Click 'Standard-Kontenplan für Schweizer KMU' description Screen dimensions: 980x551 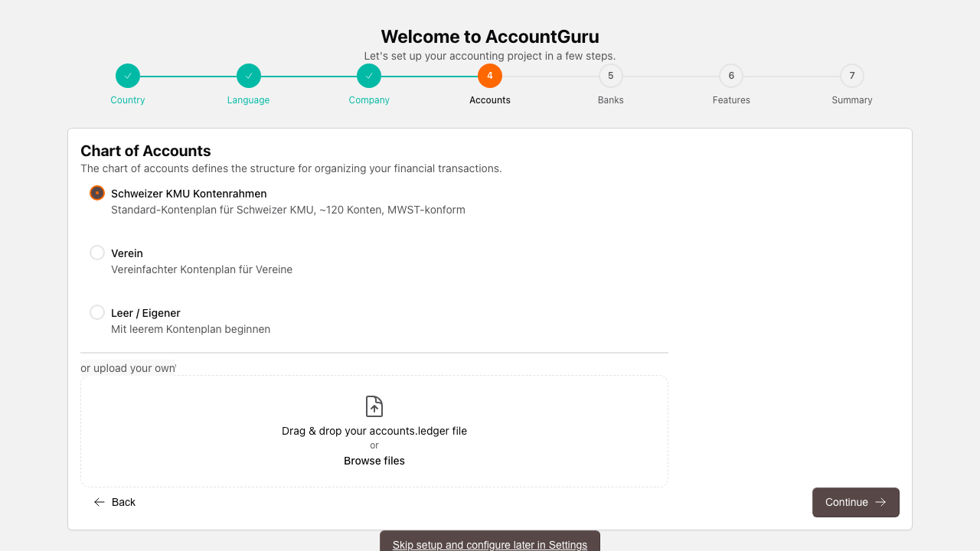point(288,210)
